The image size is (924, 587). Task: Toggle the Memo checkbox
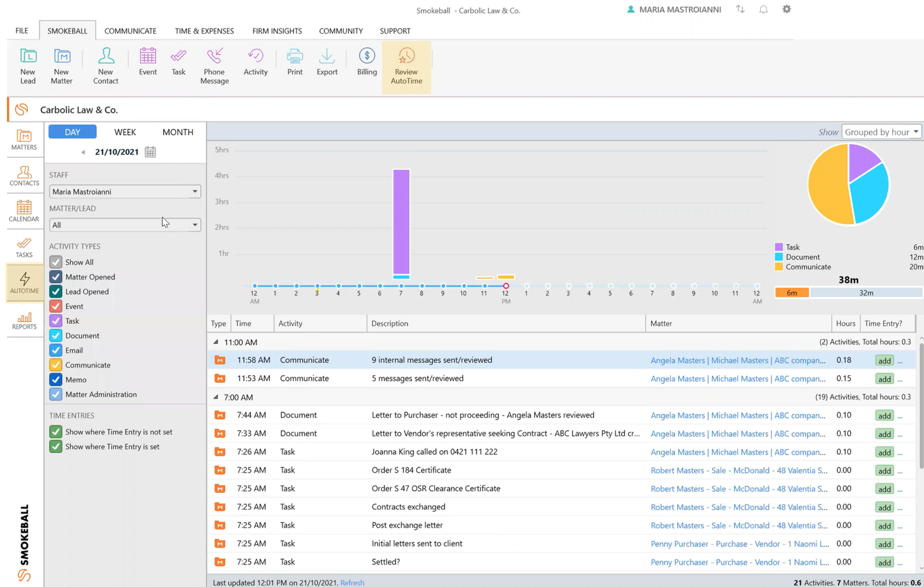click(55, 379)
